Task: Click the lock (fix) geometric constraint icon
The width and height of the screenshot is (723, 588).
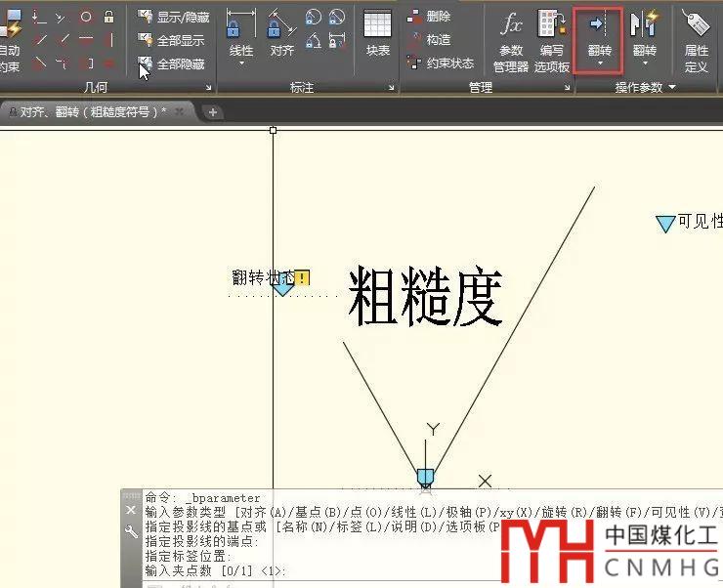Action: click(x=108, y=17)
